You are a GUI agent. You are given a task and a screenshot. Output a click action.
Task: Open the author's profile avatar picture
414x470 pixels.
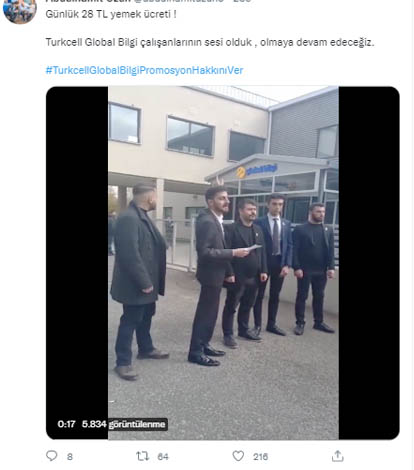point(20,11)
